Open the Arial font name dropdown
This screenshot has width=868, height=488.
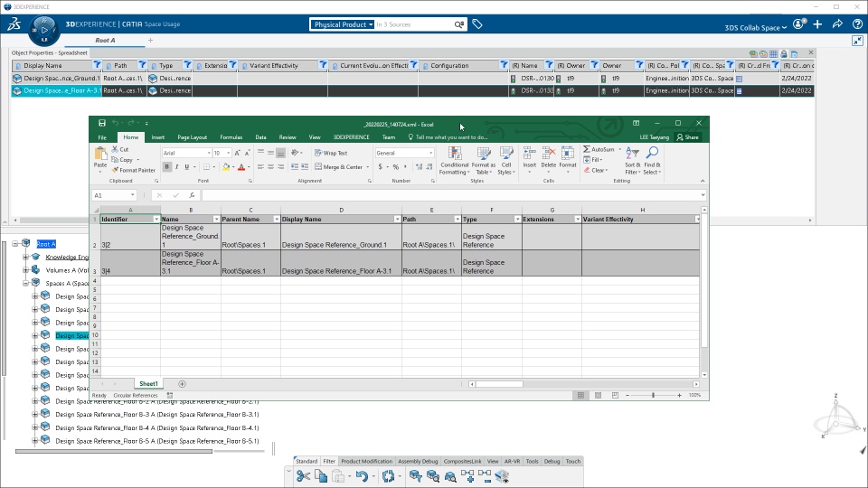pos(209,154)
